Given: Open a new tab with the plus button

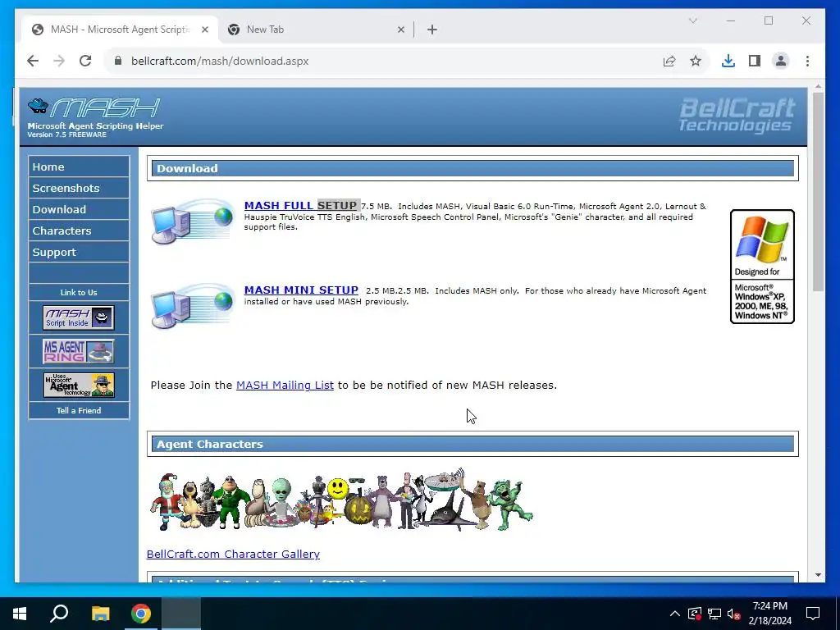Looking at the screenshot, I should coord(432,30).
